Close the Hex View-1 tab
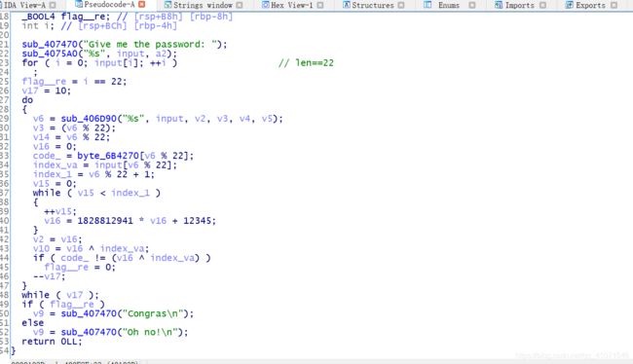This screenshot has width=633, height=364. tap(320, 5)
